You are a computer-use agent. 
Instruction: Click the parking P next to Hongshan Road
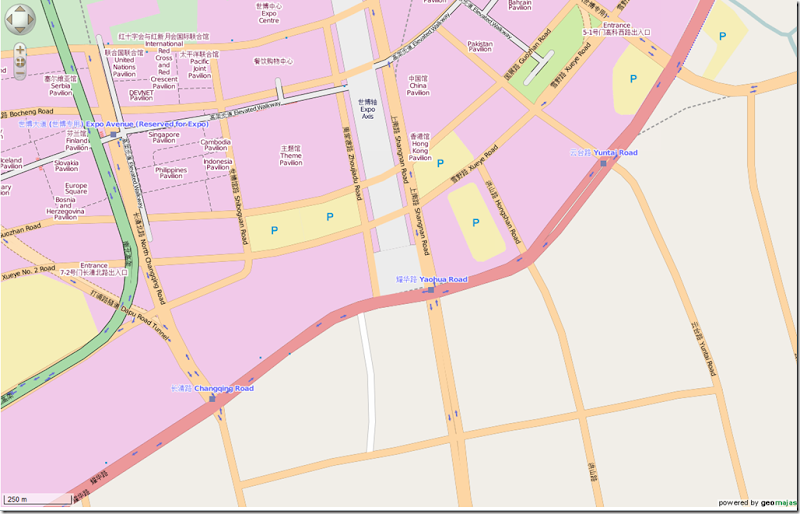tap(476, 222)
